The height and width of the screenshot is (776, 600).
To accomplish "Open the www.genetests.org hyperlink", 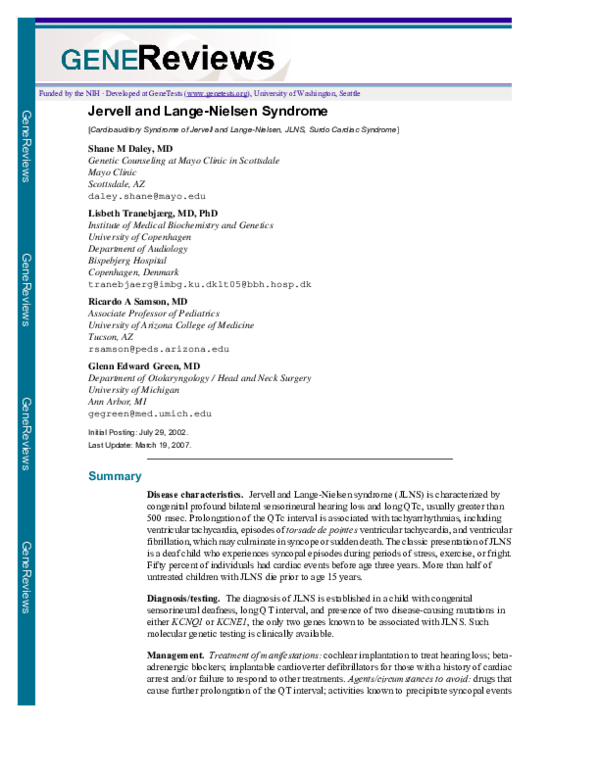I will pos(217,94).
